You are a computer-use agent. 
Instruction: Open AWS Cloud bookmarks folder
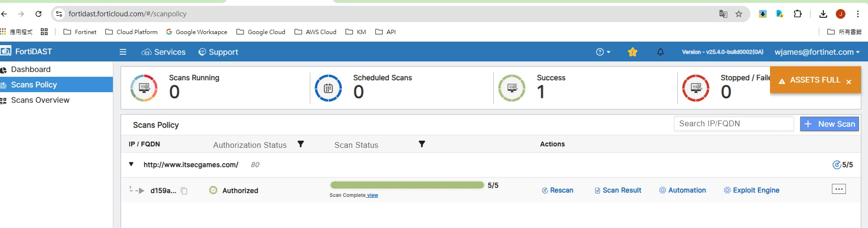tap(315, 32)
